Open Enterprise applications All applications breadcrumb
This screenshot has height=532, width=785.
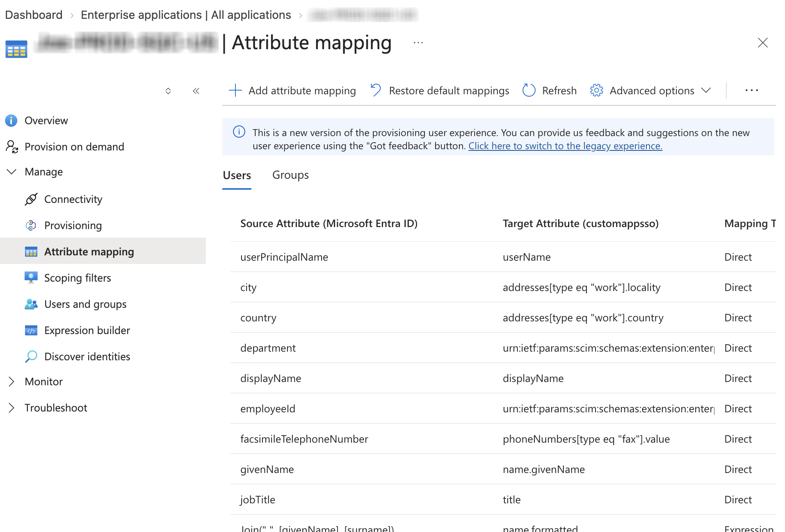[186, 15]
